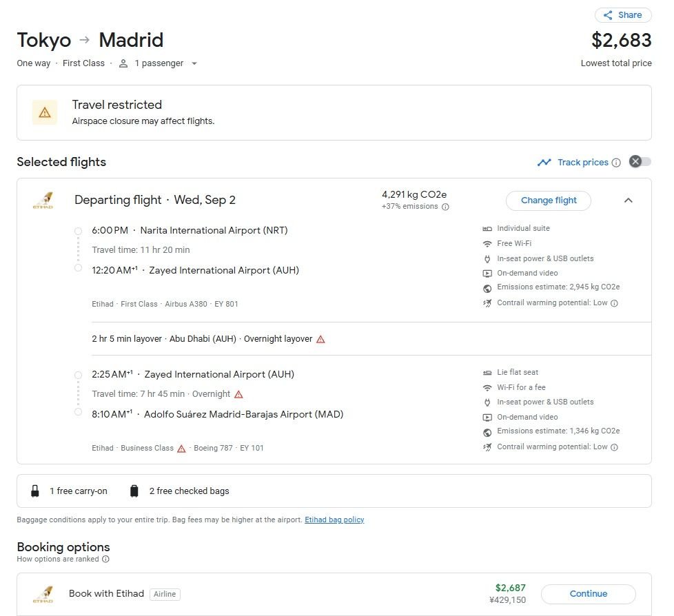The image size is (674, 616).
Task: Click the Travel restricted warning banner
Action: (334, 113)
